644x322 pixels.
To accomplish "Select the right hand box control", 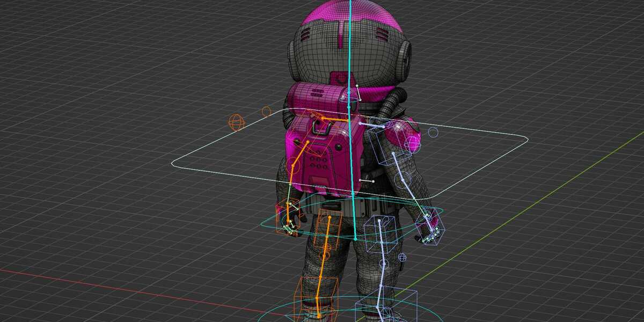I will [x=429, y=225].
